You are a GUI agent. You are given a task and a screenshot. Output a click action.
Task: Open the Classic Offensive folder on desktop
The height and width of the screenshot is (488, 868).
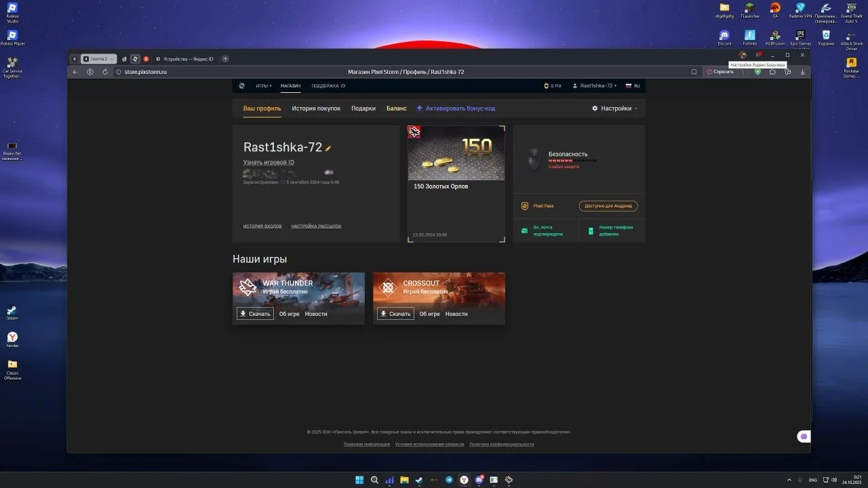12,369
